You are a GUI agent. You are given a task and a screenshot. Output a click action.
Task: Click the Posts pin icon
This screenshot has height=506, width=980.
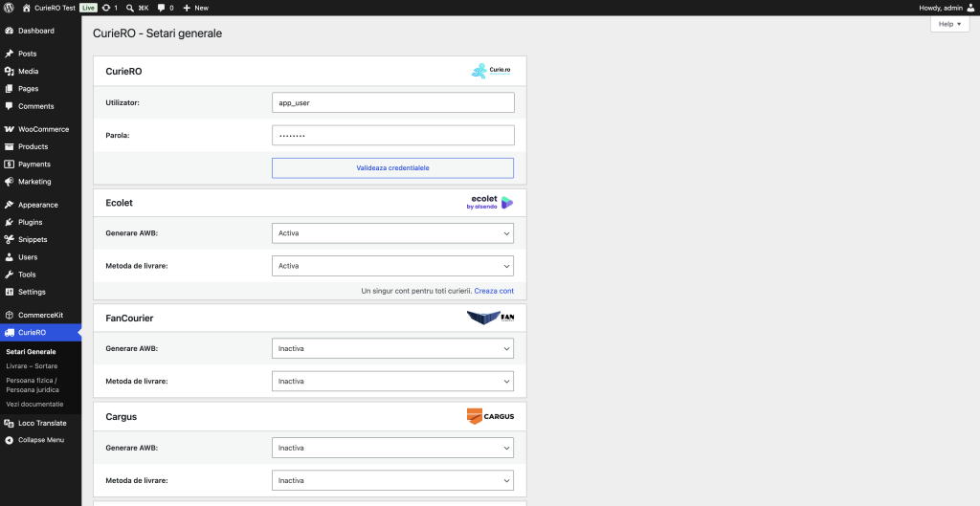click(x=9, y=54)
